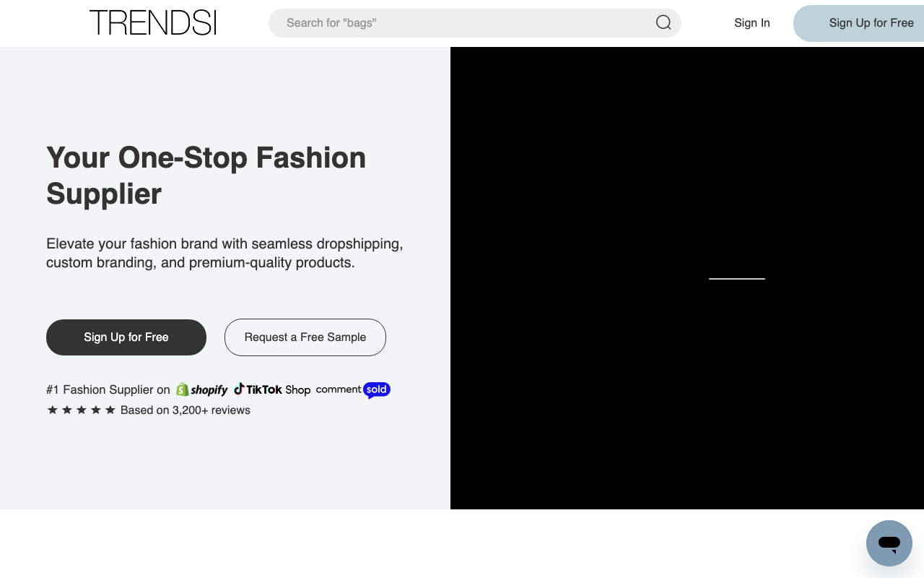Open "Sign In"

coord(751,22)
